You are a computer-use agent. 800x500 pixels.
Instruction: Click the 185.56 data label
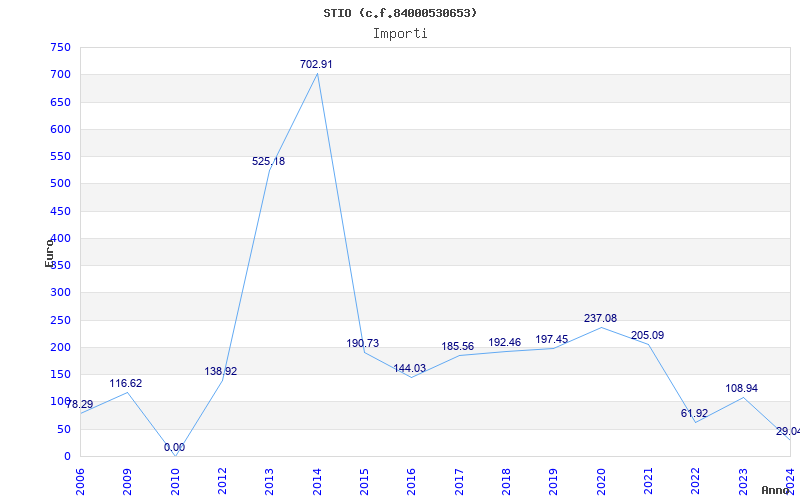point(458,347)
